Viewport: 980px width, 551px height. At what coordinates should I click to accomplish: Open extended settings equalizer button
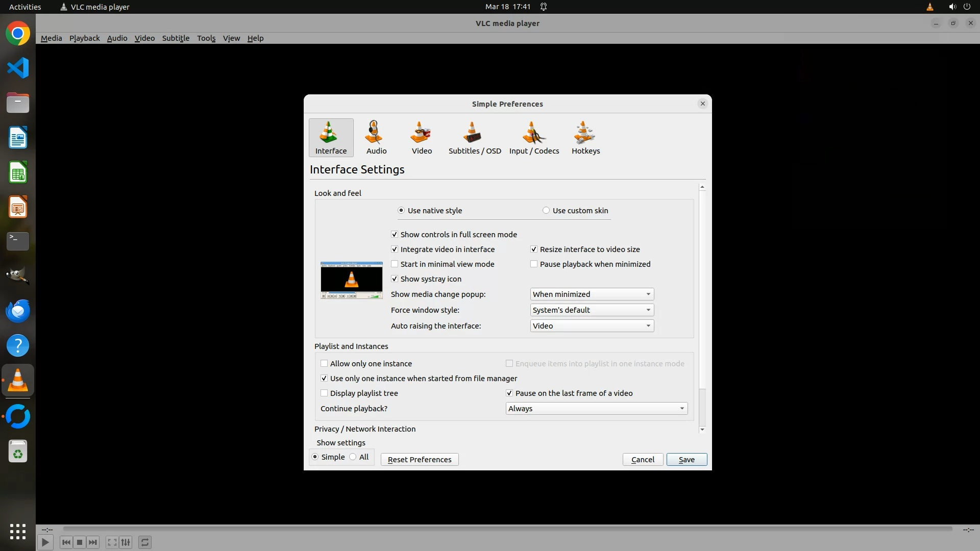[126, 542]
